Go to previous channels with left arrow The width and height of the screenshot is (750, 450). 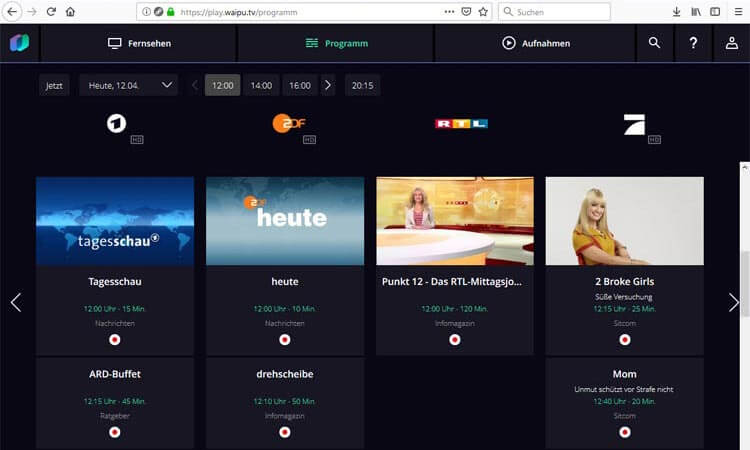(x=16, y=302)
